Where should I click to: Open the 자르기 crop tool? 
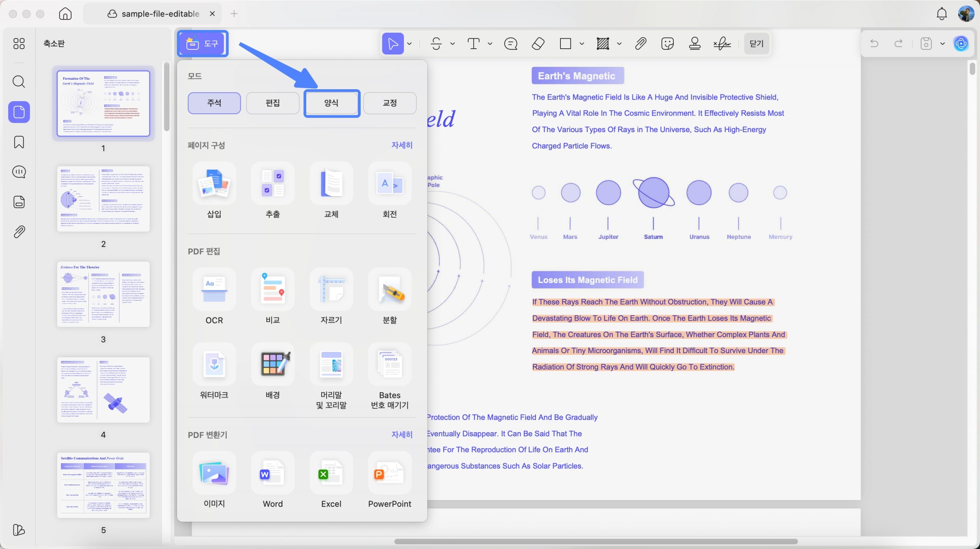pyautogui.click(x=331, y=297)
